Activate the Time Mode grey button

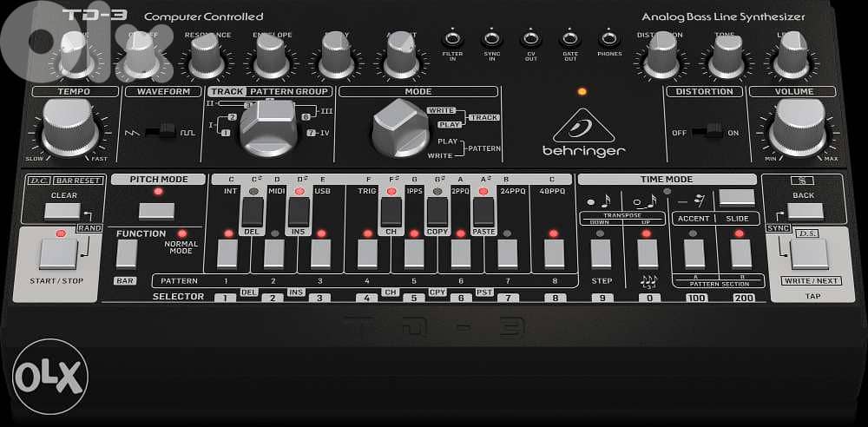pos(737,198)
